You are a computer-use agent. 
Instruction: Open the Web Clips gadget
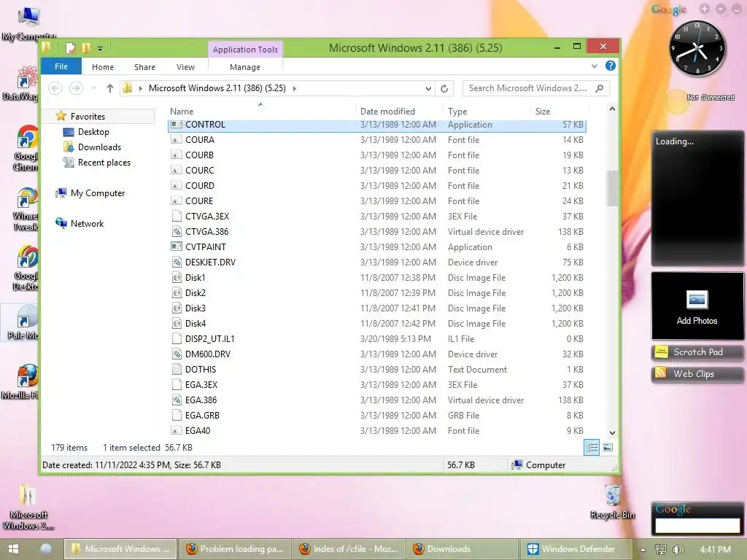pos(697,374)
